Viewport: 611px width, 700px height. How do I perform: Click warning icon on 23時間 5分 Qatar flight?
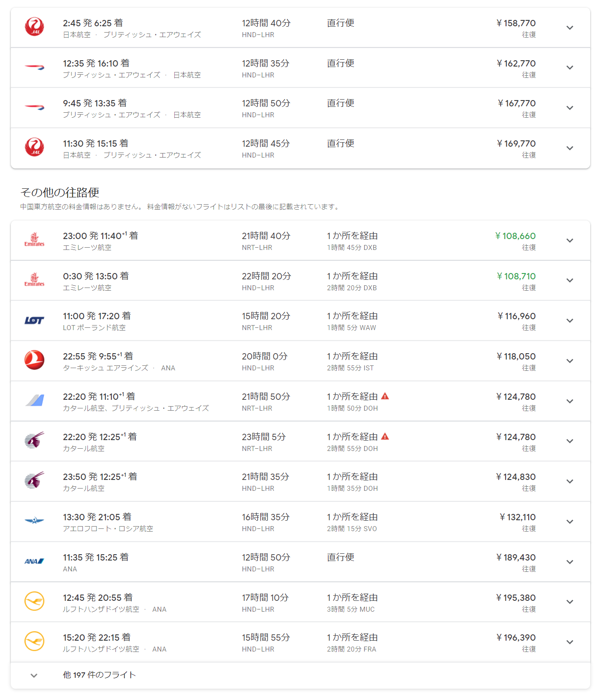tap(385, 436)
